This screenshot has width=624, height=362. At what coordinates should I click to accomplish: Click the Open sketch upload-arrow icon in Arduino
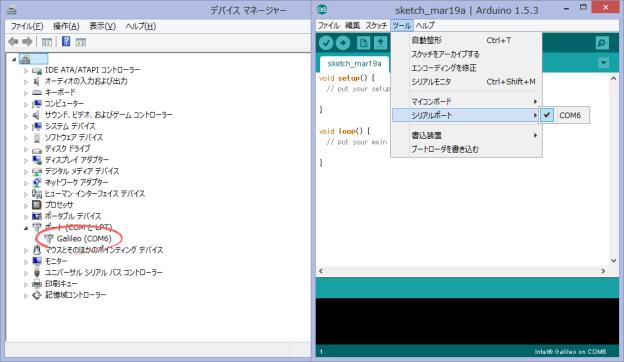click(380, 43)
